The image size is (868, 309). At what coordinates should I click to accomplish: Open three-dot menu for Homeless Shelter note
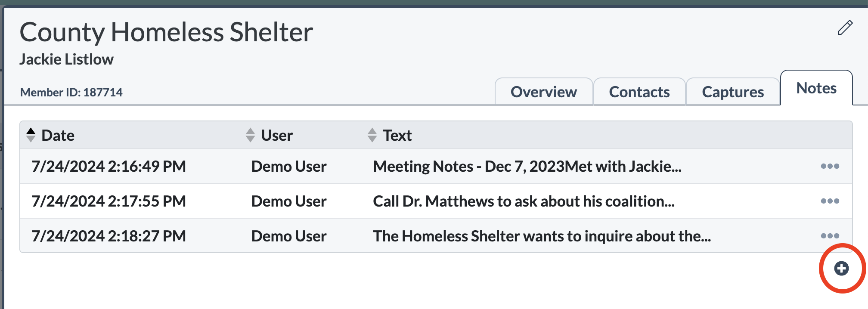[x=830, y=236]
